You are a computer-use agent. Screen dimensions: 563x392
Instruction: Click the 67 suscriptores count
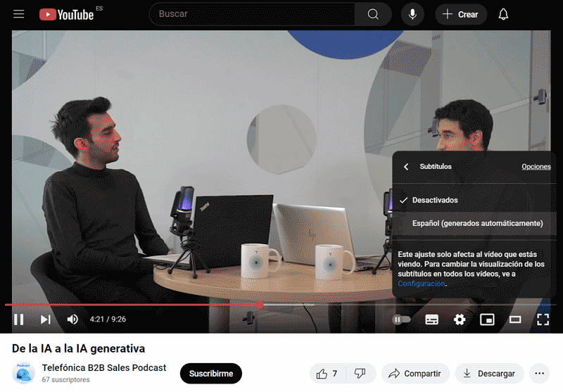tap(65, 380)
